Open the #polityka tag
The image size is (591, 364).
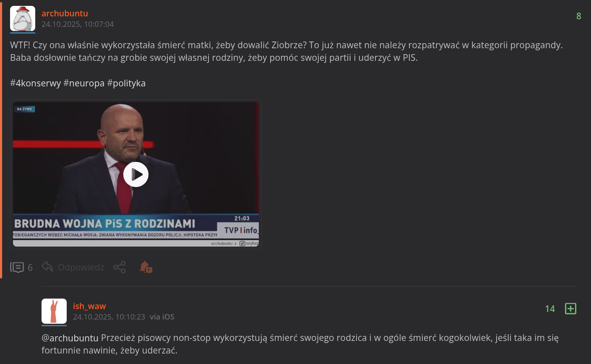pyautogui.click(x=126, y=83)
